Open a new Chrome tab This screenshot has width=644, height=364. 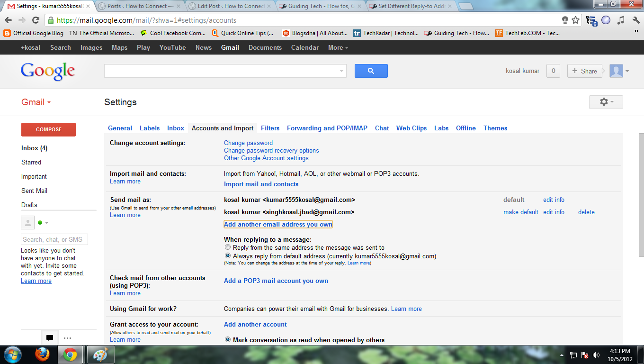tap(466, 6)
